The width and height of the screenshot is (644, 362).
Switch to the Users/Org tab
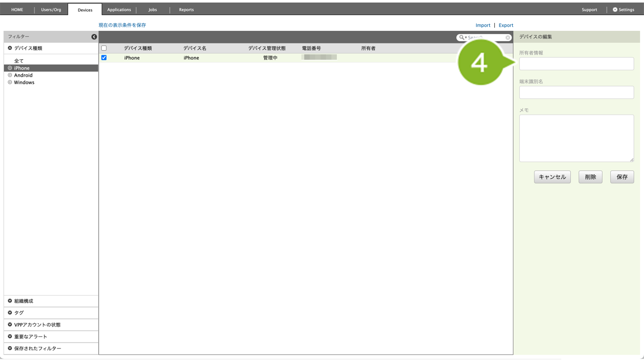click(51, 10)
